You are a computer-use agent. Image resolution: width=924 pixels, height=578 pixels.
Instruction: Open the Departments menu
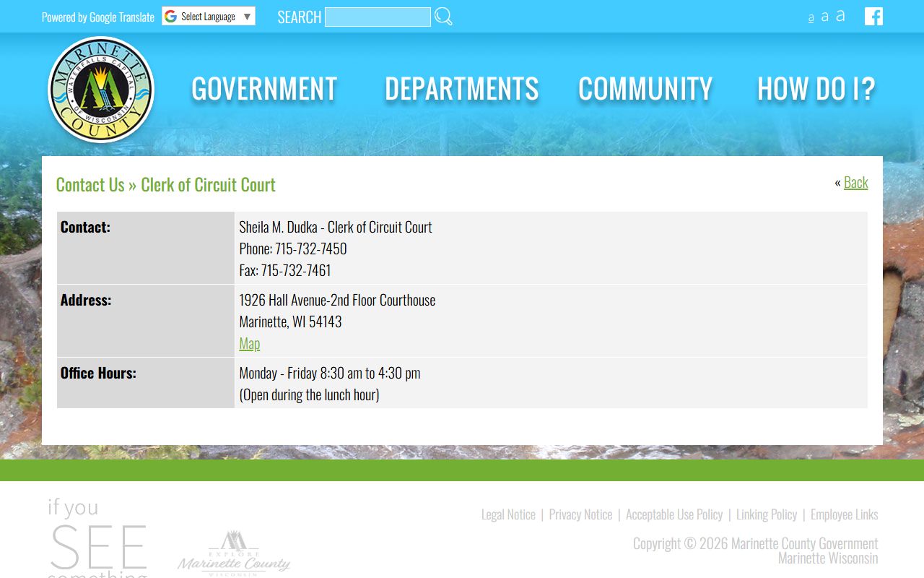coord(461,89)
